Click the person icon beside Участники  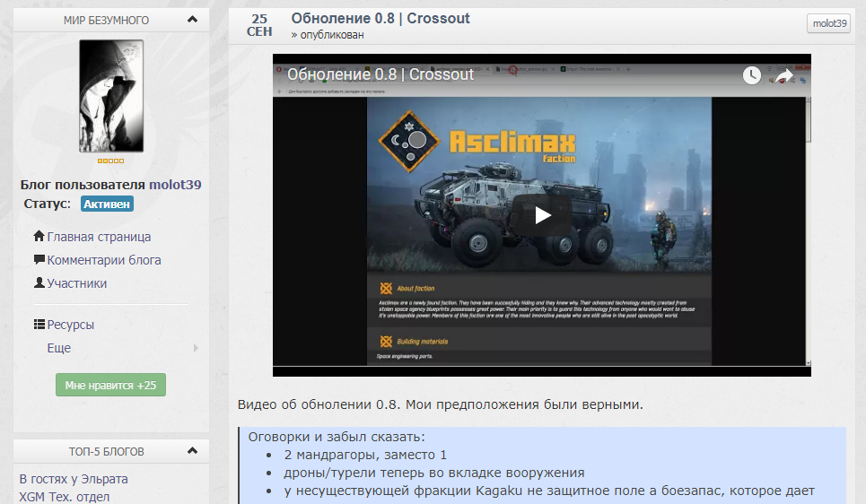coord(39,282)
